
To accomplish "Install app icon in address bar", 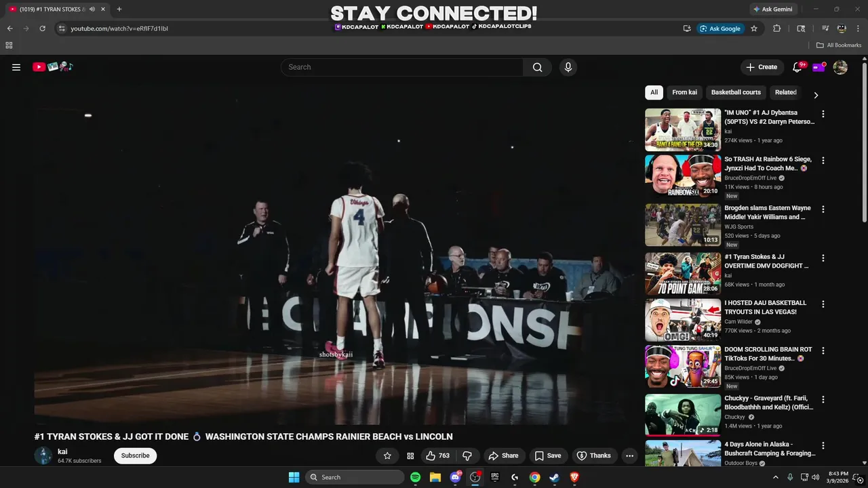I will coord(687,28).
